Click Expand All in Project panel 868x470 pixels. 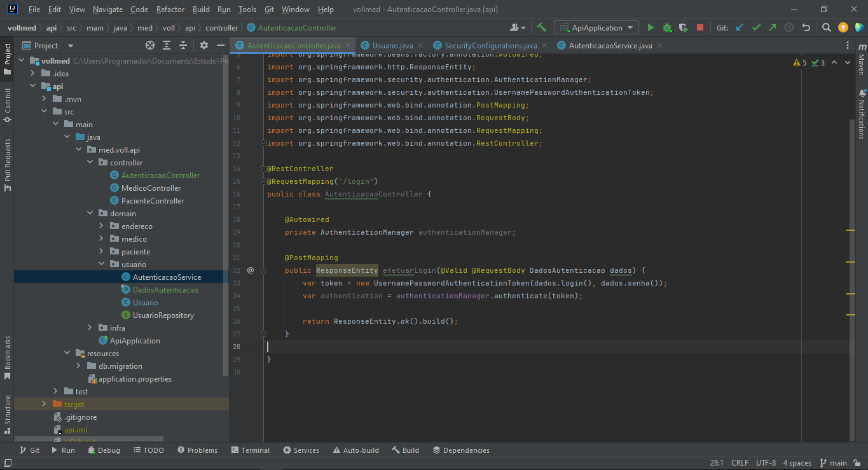tap(167, 45)
